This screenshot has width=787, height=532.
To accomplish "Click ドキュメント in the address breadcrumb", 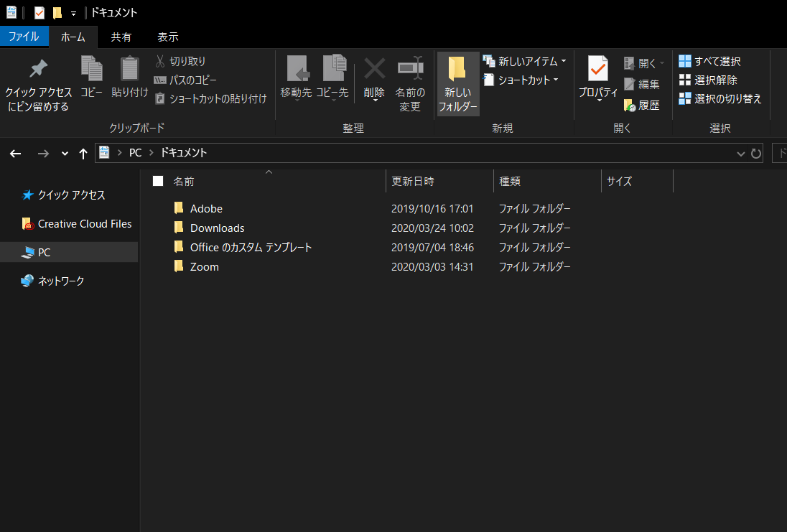I will click(x=183, y=153).
